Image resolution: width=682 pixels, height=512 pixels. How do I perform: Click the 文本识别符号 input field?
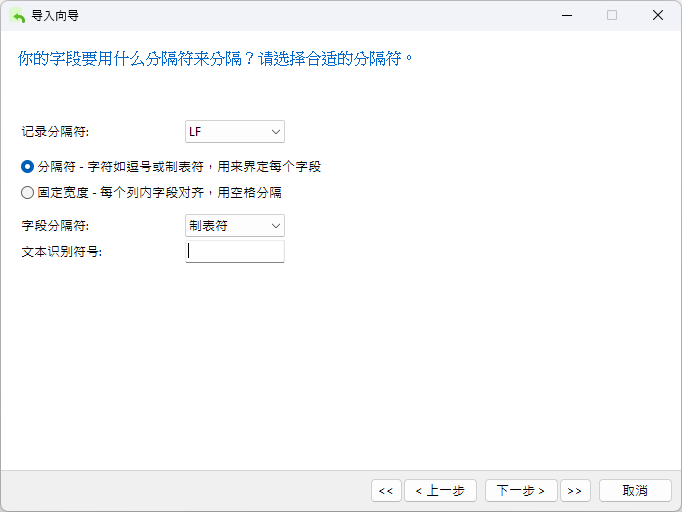pos(235,251)
